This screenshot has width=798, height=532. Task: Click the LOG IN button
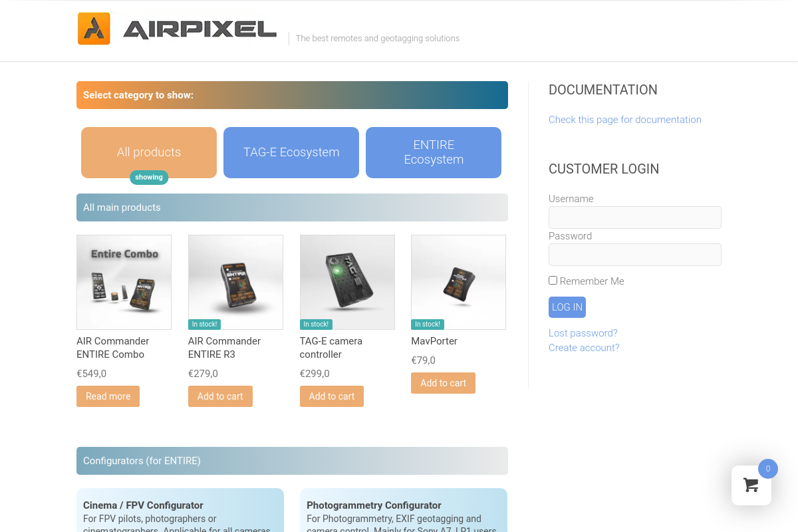click(x=567, y=307)
